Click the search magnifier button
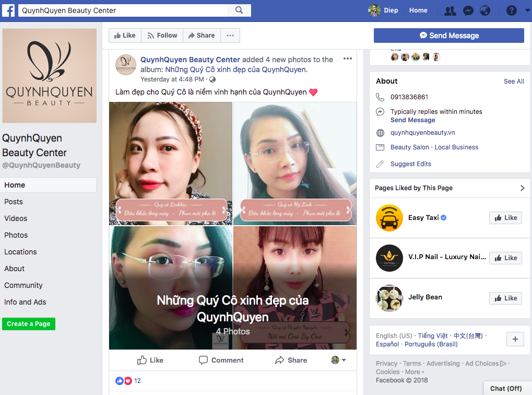The width and height of the screenshot is (532, 395). coord(239,10)
